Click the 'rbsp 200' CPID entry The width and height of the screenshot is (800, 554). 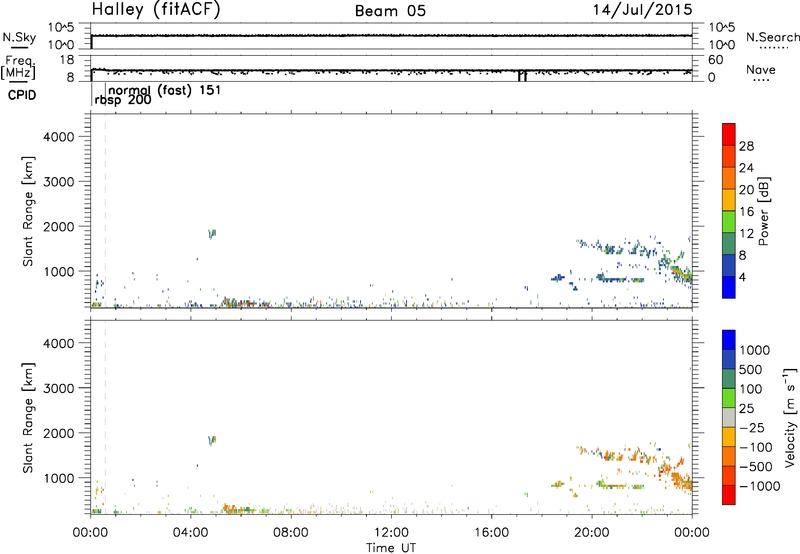pos(123,100)
